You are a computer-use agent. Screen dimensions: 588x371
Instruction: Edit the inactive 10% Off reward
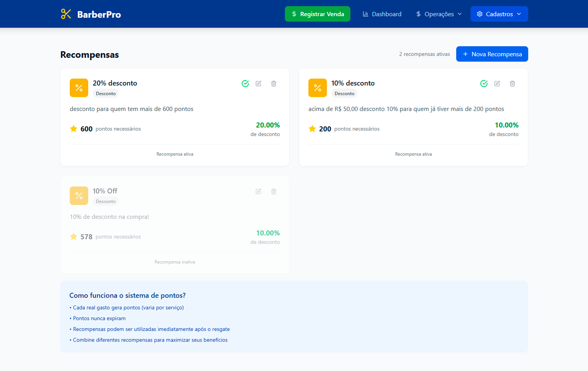(258, 191)
